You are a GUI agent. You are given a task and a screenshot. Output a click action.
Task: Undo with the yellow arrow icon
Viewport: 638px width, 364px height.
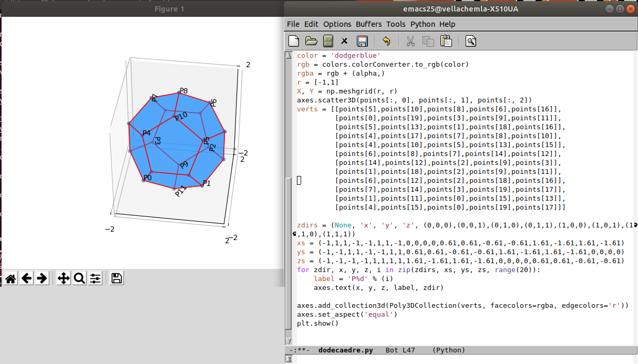tap(386, 41)
